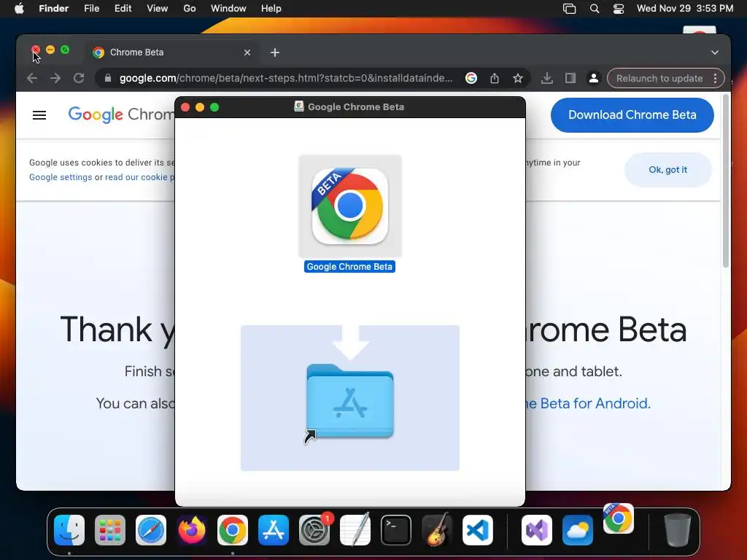
Task: Toggle Chrome side panel icon
Action: pyautogui.click(x=570, y=78)
